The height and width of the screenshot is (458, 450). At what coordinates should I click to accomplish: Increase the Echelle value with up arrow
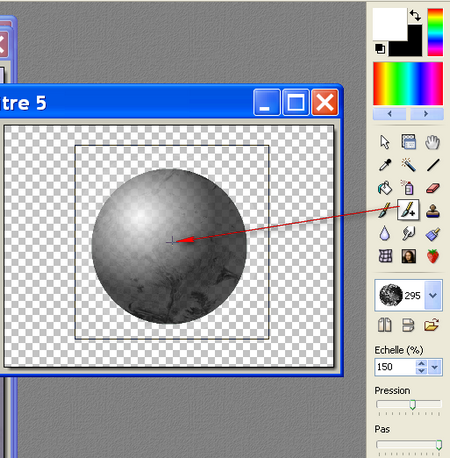[x=421, y=364]
